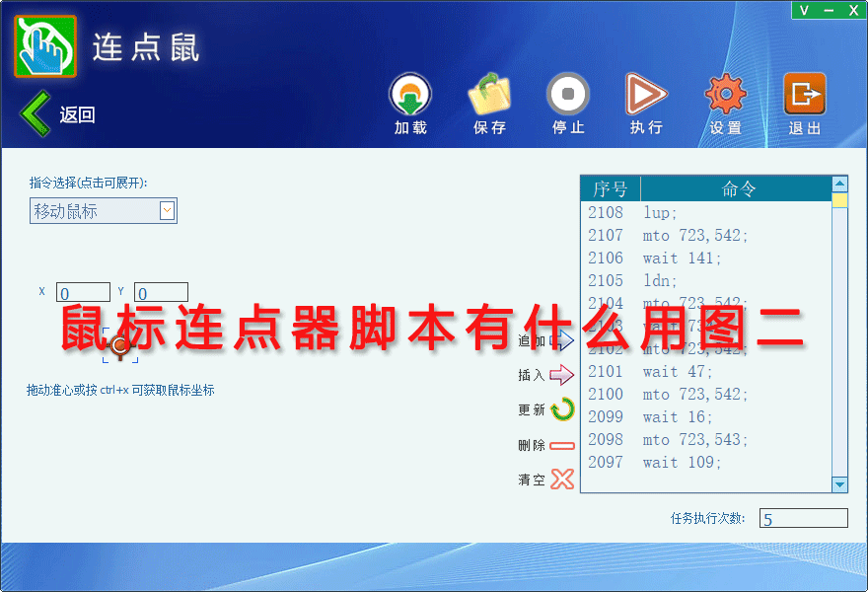Select row 2105 ldn;
The width and height of the screenshot is (868, 592).
[x=706, y=281]
